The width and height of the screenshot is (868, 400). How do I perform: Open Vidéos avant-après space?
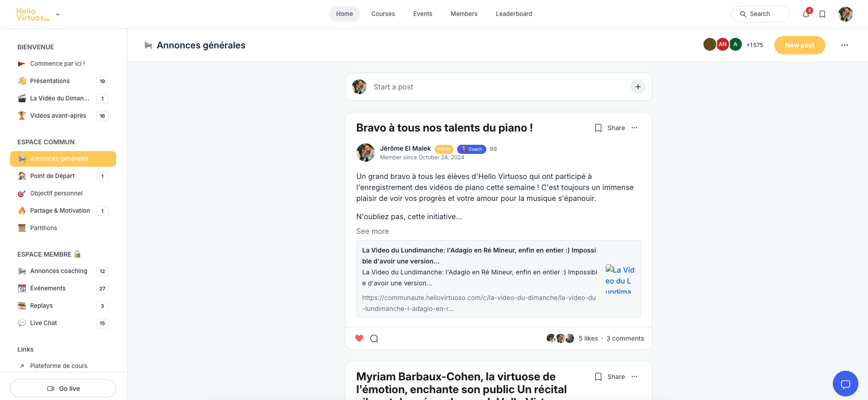63,116
